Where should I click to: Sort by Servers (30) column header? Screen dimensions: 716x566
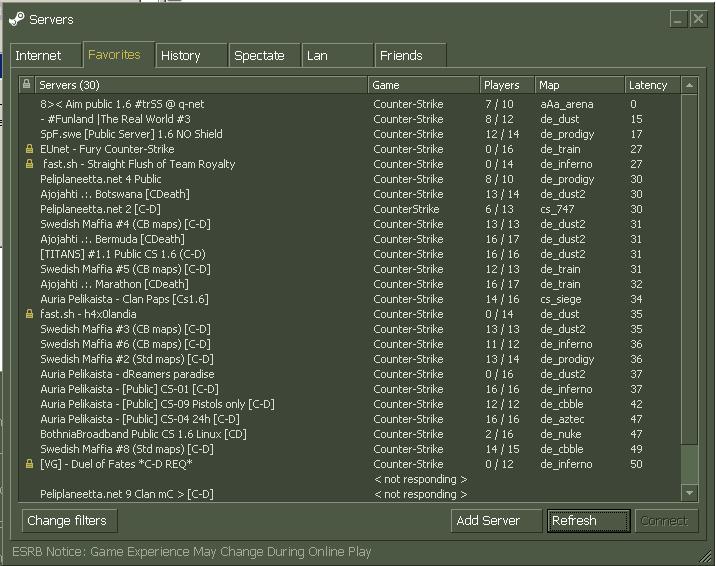(201, 85)
